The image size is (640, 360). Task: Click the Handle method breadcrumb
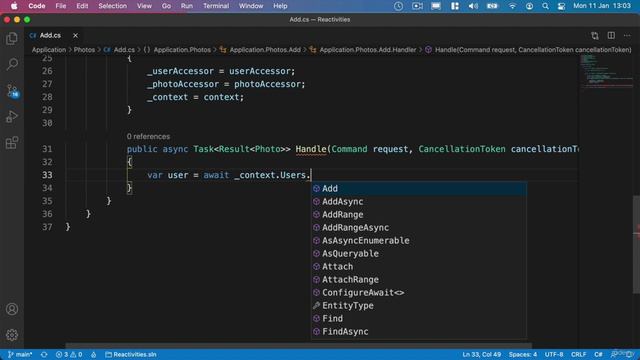[x=528, y=50]
